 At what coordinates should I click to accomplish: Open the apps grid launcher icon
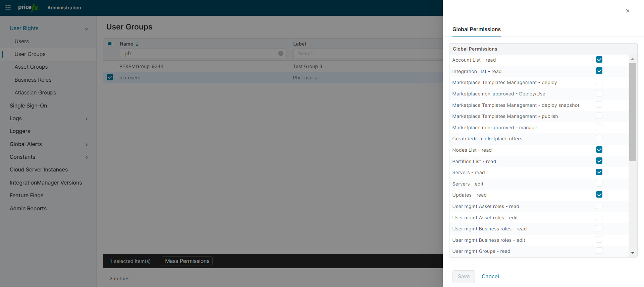(x=8, y=8)
